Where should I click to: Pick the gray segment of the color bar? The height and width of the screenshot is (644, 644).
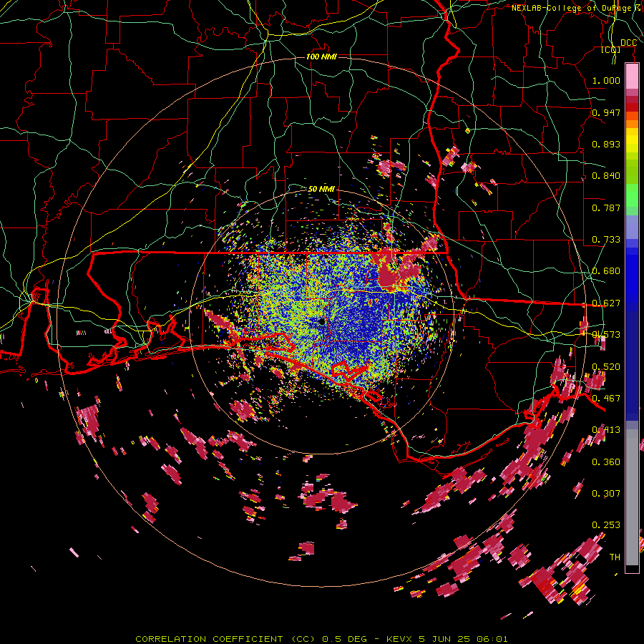[x=632, y=497]
